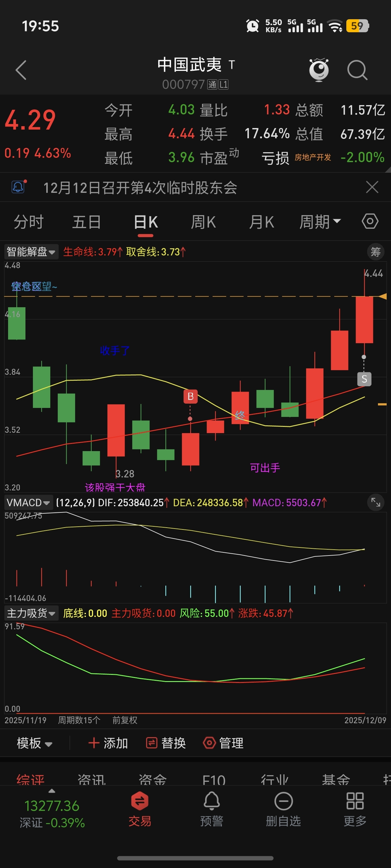
Task: Tap the 替换 replace indicator button
Action: [166, 743]
